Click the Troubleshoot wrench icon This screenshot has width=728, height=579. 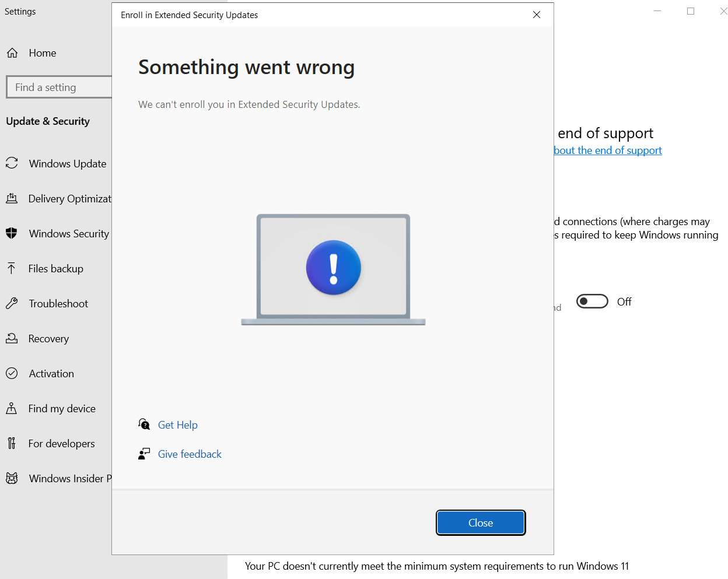(12, 303)
